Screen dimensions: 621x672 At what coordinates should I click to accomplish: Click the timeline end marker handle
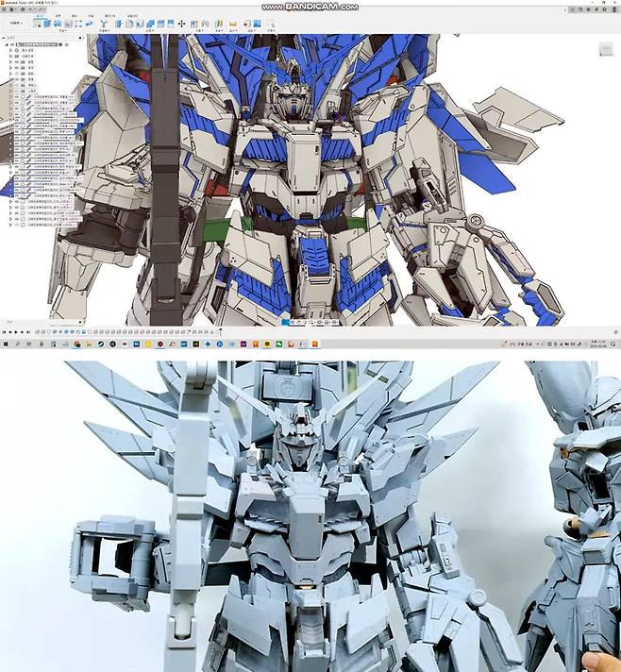click(220, 331)
